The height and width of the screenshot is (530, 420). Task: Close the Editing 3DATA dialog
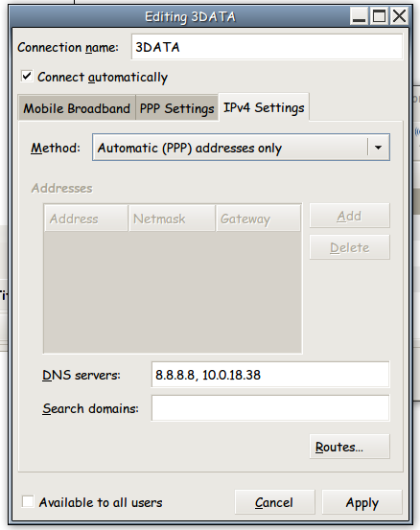point(399,16)
